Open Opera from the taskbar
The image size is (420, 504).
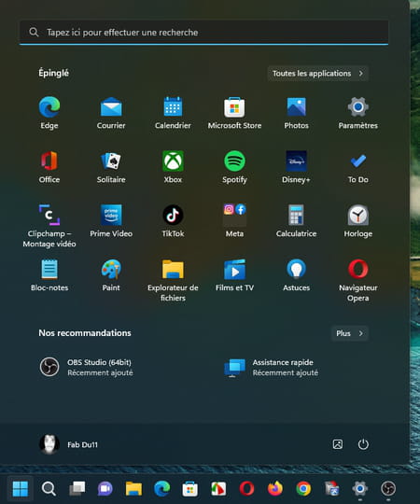(246, 489)
